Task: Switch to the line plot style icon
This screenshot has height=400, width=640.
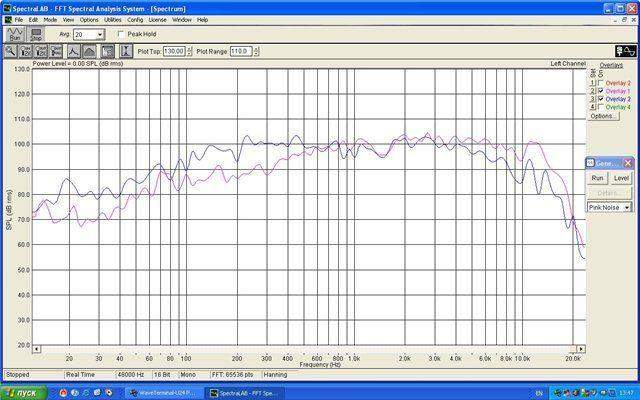Action: tap(73, 51)
